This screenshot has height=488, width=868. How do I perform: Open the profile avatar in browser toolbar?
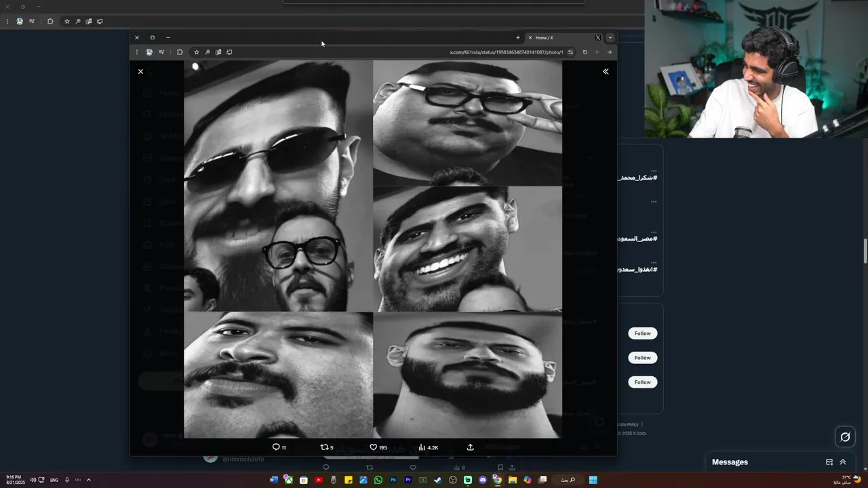coord(149,52)
